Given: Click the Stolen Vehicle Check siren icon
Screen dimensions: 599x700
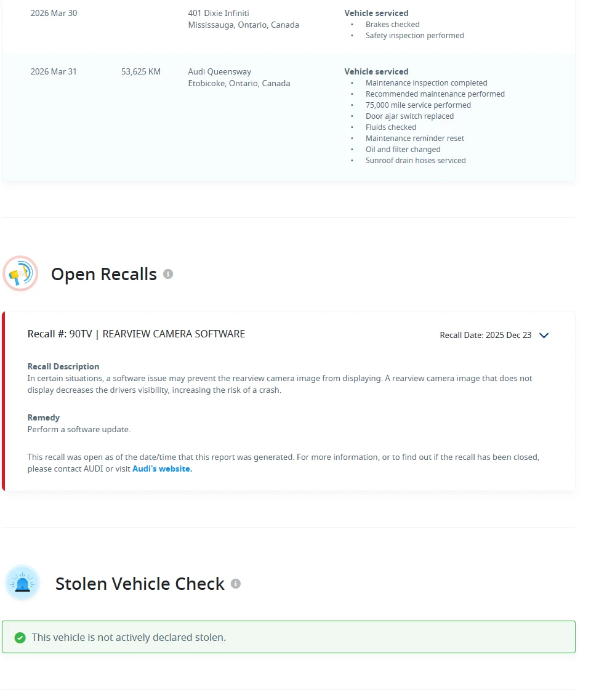Looking at the screenshot, I should [22, 583].
